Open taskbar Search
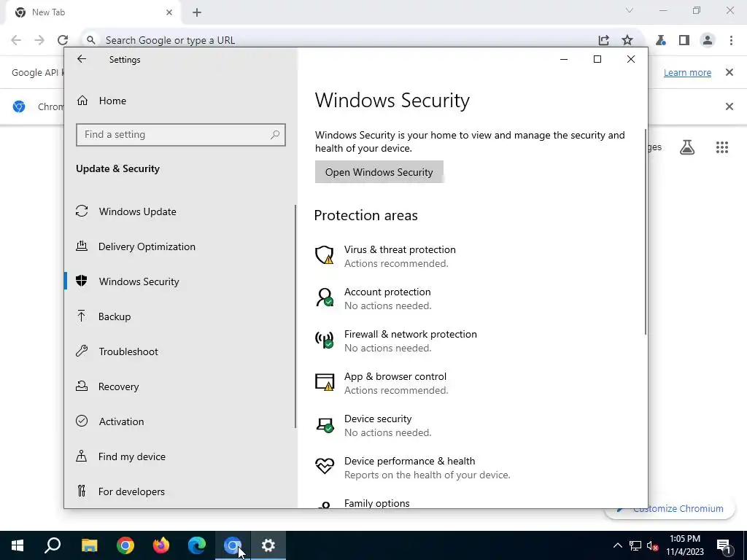 [x=53, y=545]
